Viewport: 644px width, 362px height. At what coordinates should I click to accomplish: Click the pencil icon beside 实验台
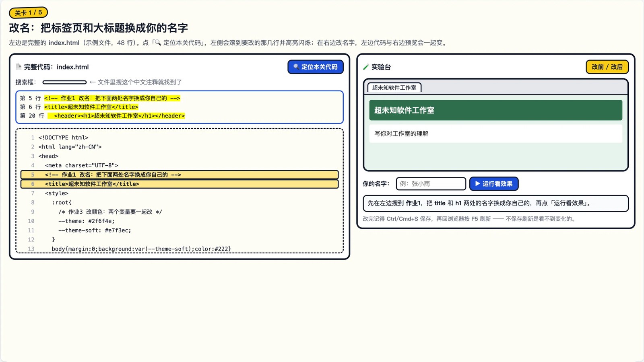point(366,67)
